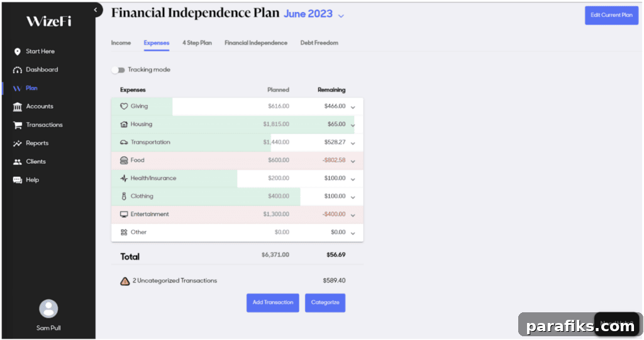644x340 pixels.
Task: Click the Categorize button
Action: point(325,303)
